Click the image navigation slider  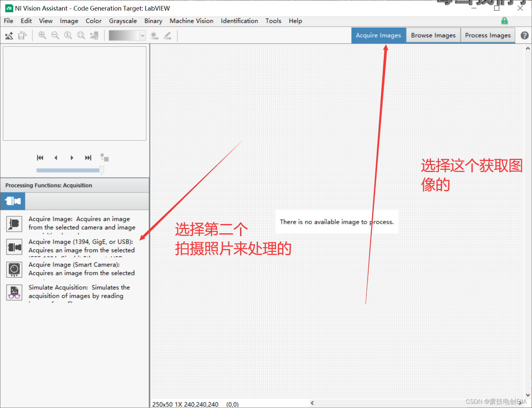click(70, 170)
